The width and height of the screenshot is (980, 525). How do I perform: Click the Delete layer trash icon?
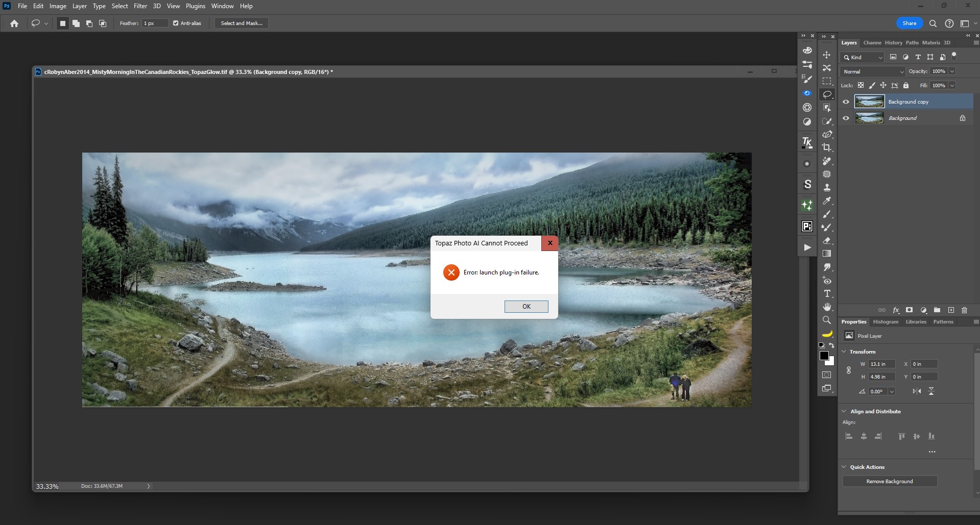pyautogui.click(x=964, y=310)
